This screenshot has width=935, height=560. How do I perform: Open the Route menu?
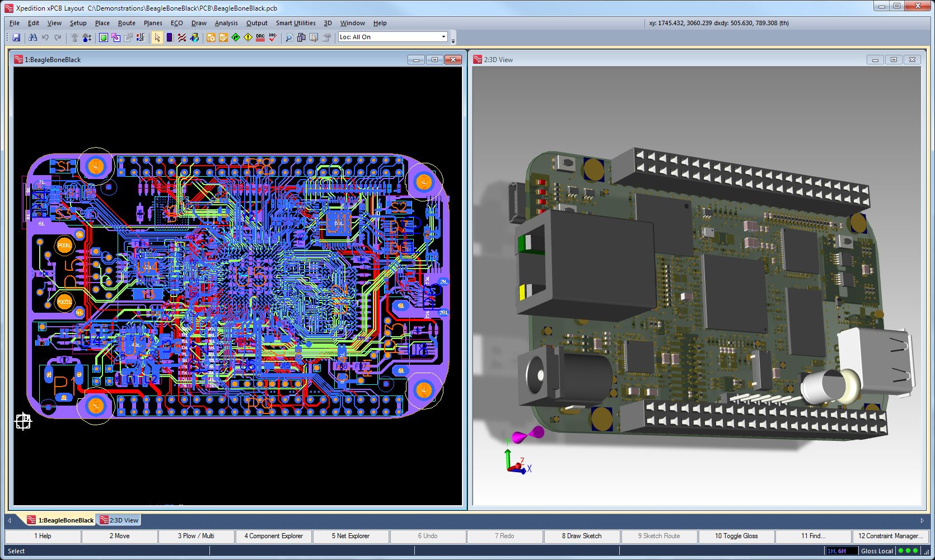126,23
